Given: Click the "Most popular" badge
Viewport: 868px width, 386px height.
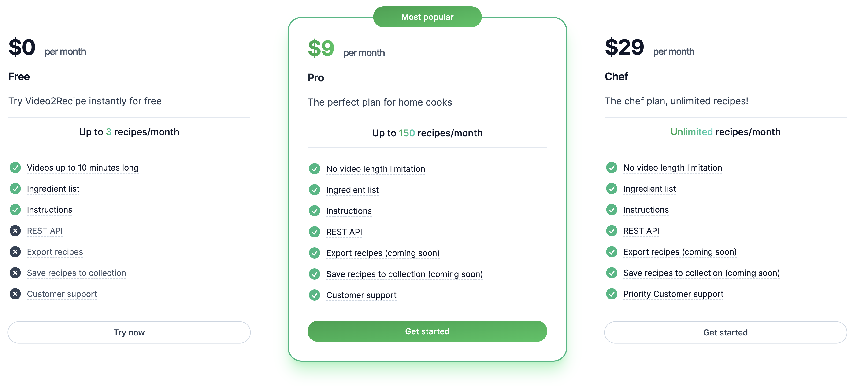Looking at the screenshot, I should click(427, 17).
